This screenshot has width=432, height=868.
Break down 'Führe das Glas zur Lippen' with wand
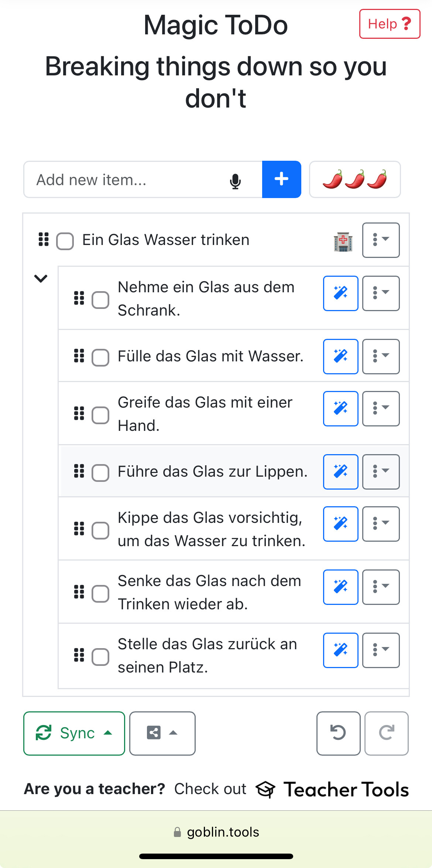click(x=340, y=472)
